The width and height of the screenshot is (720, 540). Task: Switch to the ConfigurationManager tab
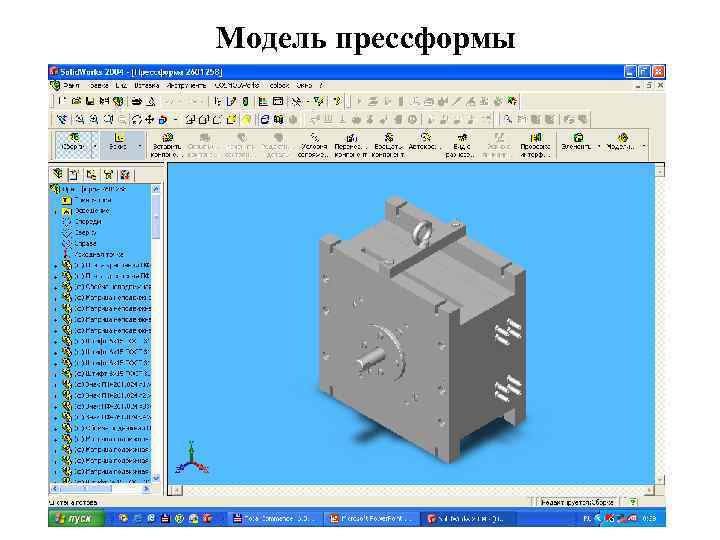coord(91,174)
